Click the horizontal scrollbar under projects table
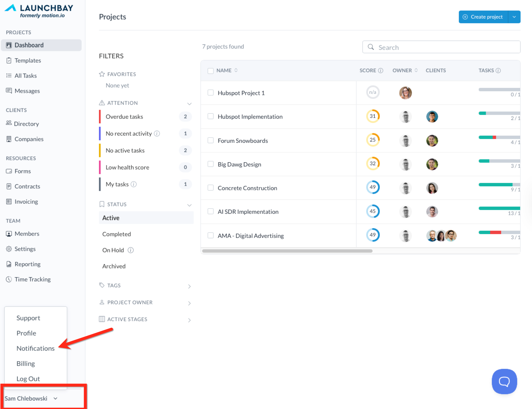The width and height of the screenshot is (532, 409). click(287, 251)
